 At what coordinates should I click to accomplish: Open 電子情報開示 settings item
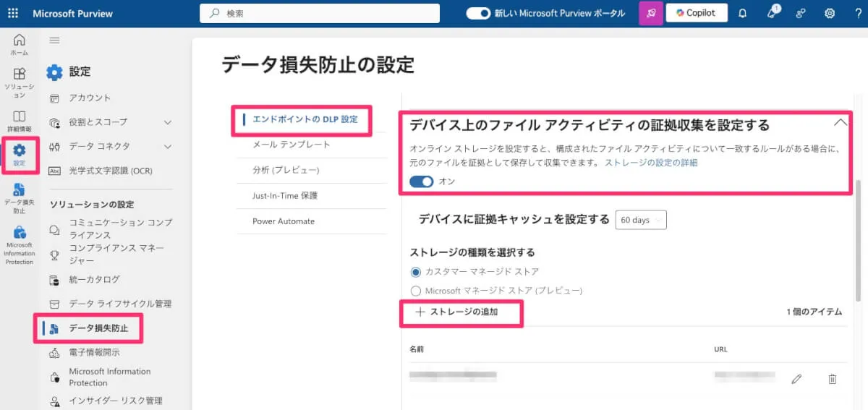[x=94, y=353]
